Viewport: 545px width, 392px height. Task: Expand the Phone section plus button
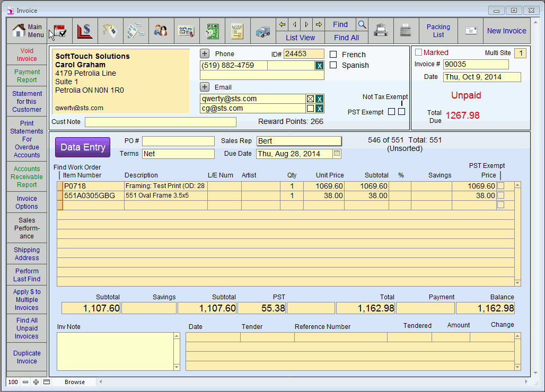coord(205,54)
